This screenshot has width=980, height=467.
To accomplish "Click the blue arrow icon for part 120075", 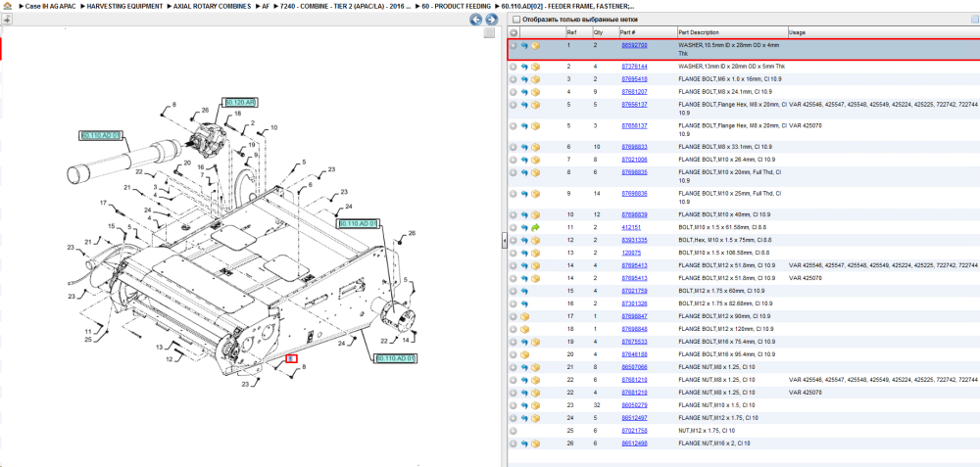I will (524, 253).
